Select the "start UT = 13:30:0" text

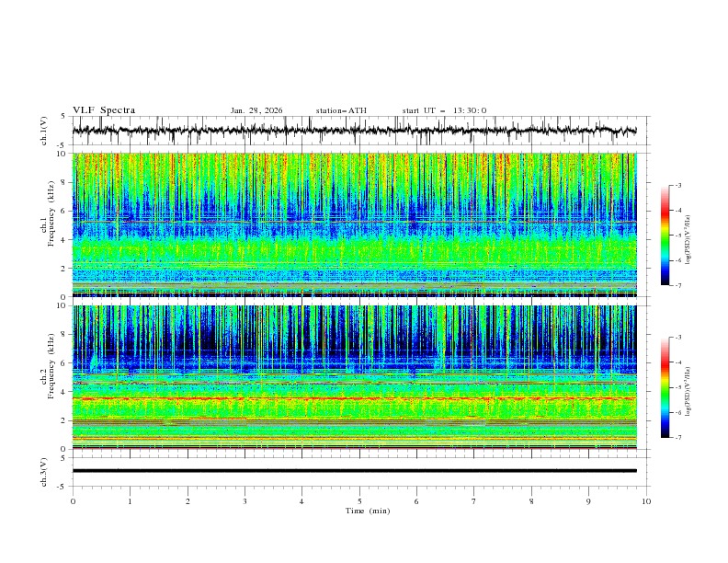click(444, 110)
